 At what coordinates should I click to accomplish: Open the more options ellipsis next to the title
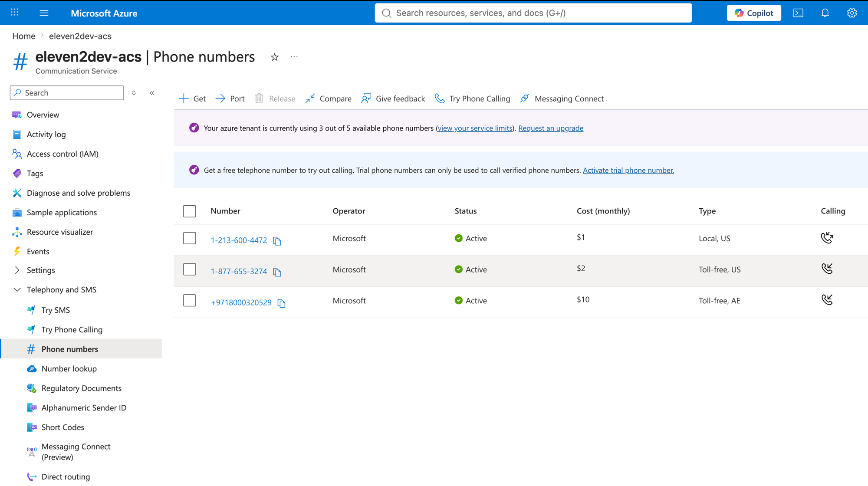(294, 57)
